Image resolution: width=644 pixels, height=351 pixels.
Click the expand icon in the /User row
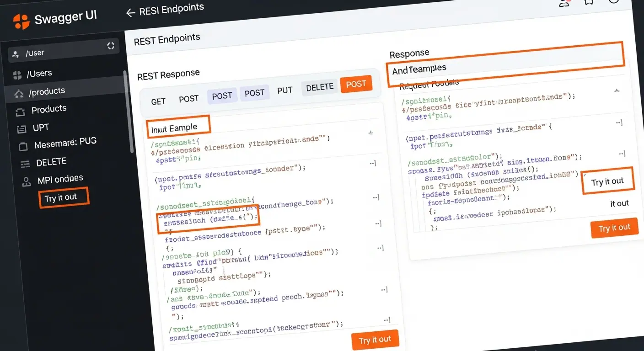tap(110, 46)
